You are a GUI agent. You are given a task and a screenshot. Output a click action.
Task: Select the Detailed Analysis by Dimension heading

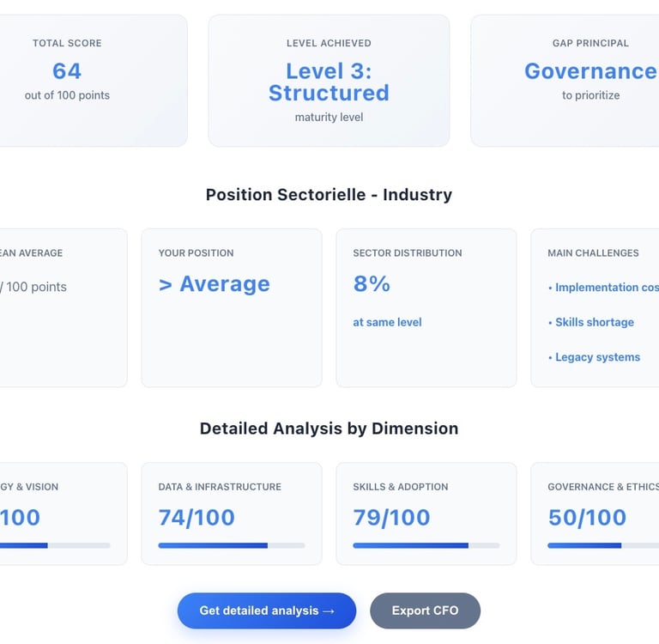pyautogui.click(x=329, y=428)
